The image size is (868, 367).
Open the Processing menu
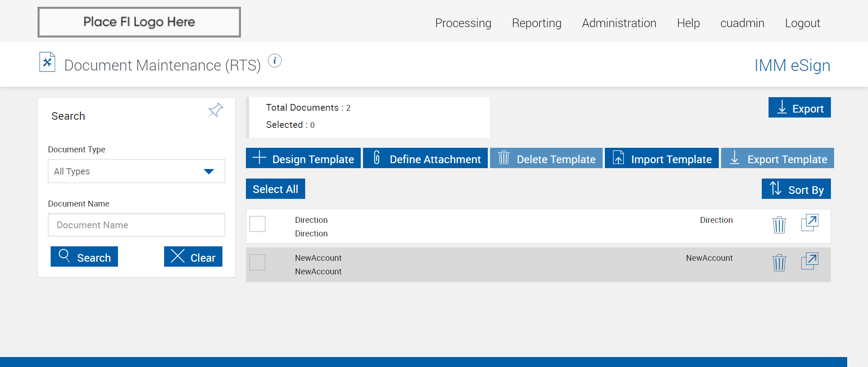click(x=463, y=23)
